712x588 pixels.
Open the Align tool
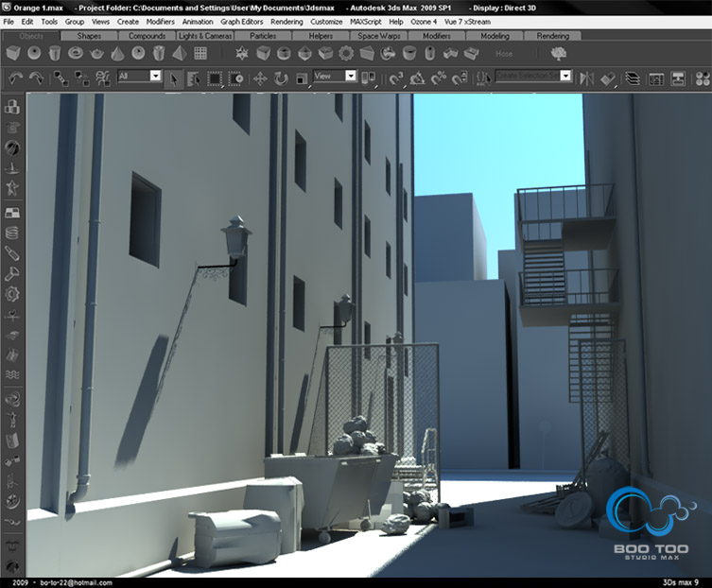click(608, 78)
